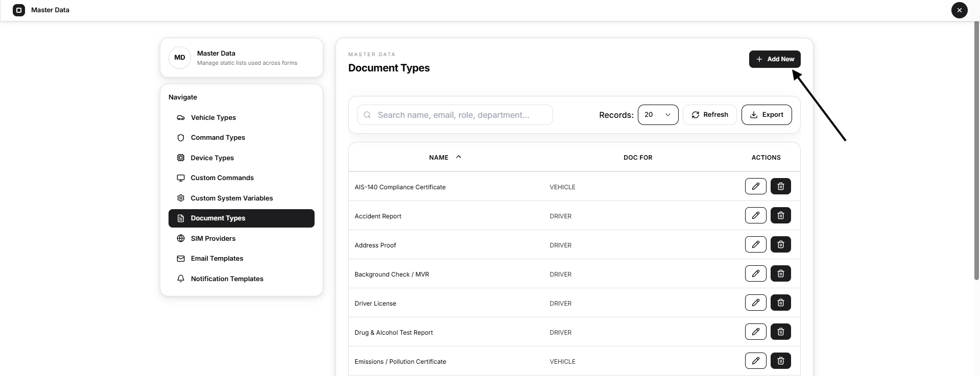Open the Records per page dropdown

pos(658,115)
